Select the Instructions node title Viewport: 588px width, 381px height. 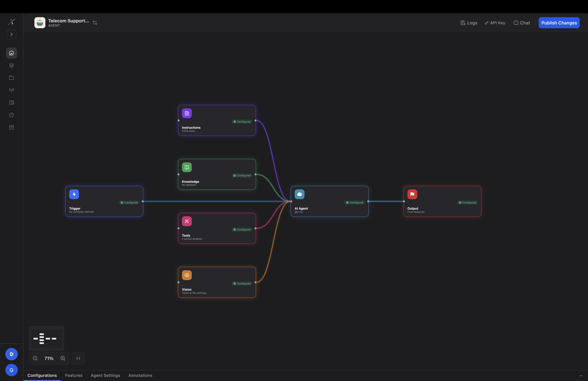point(191,128)
